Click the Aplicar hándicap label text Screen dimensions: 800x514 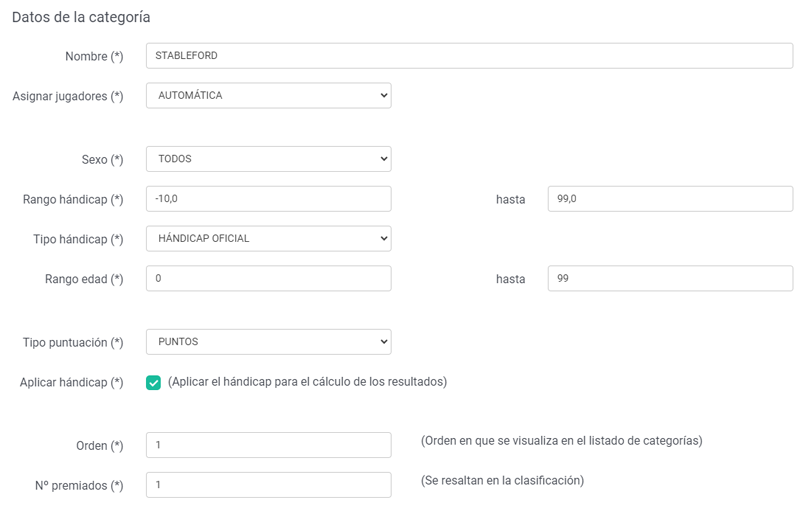click(71, 382)
